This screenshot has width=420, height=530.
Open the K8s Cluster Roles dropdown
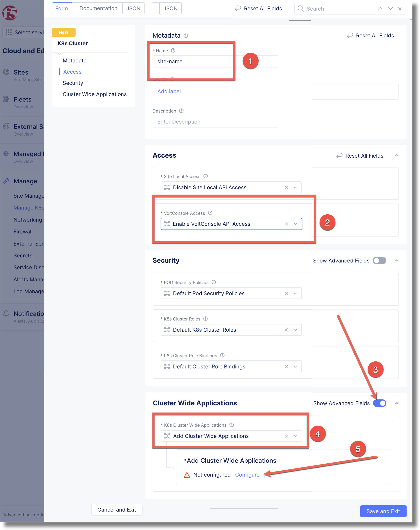(295, 330)
